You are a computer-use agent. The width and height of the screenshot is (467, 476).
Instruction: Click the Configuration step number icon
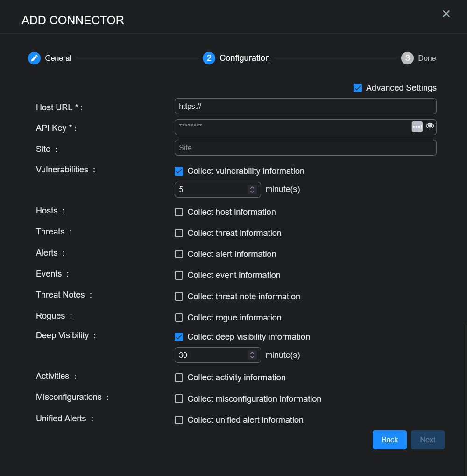tap(209, 58)
